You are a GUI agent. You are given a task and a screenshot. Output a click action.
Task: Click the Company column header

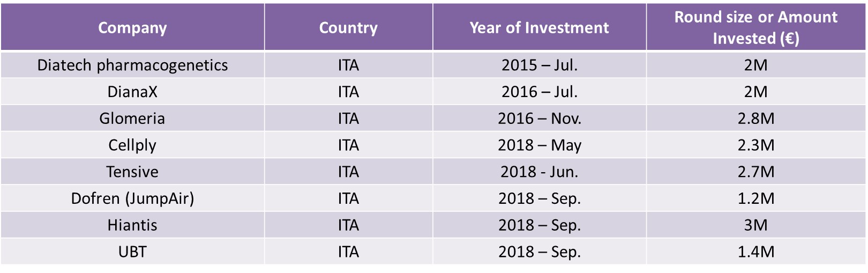click(132, 28)
